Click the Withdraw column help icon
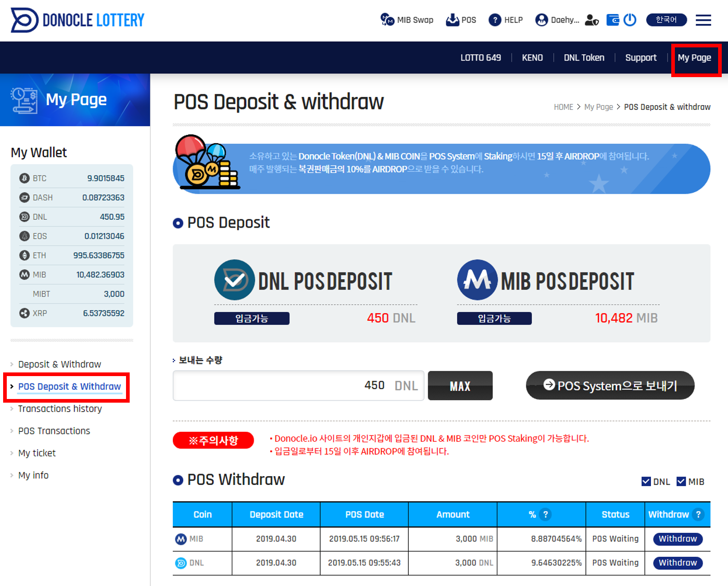 pyautogui.click(x=698, y=515)
